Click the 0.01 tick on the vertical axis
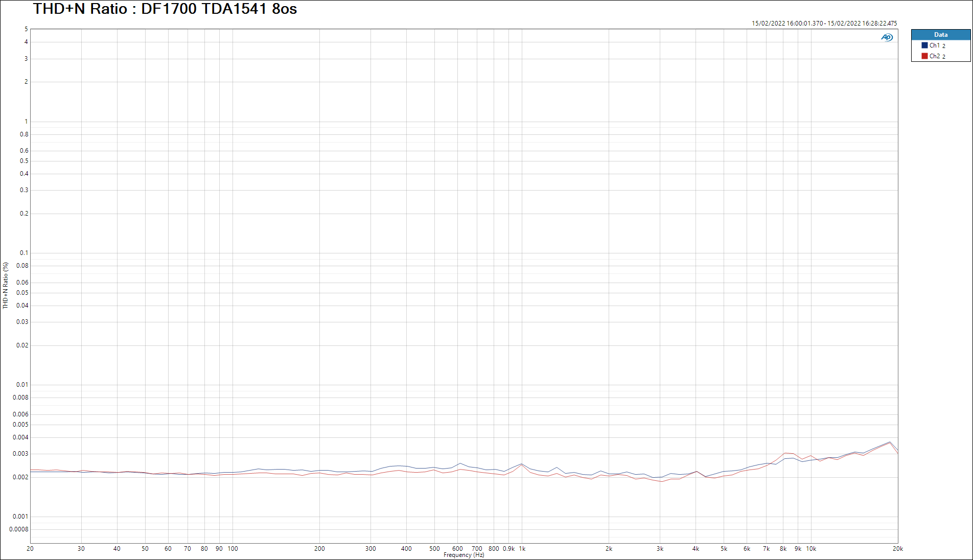The height and width of the screenshot is (560, 973). coord(22,385)
